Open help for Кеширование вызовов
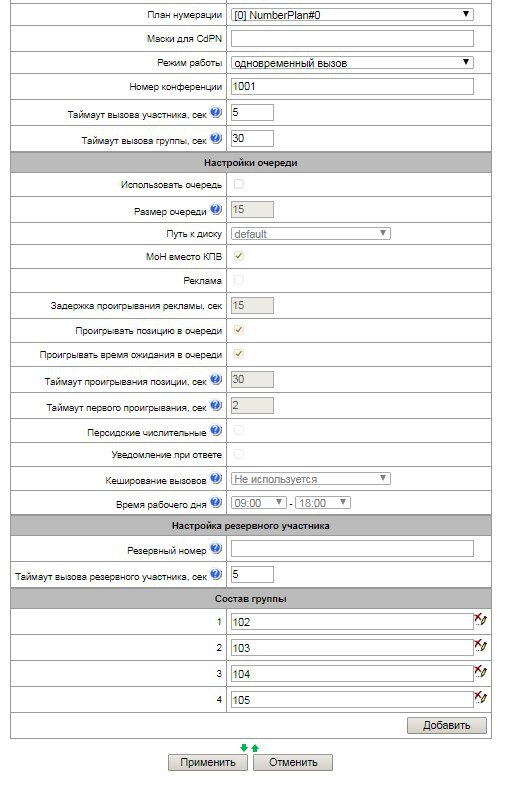The width and height of the screenshot is (514, 794). pos(216,478)
